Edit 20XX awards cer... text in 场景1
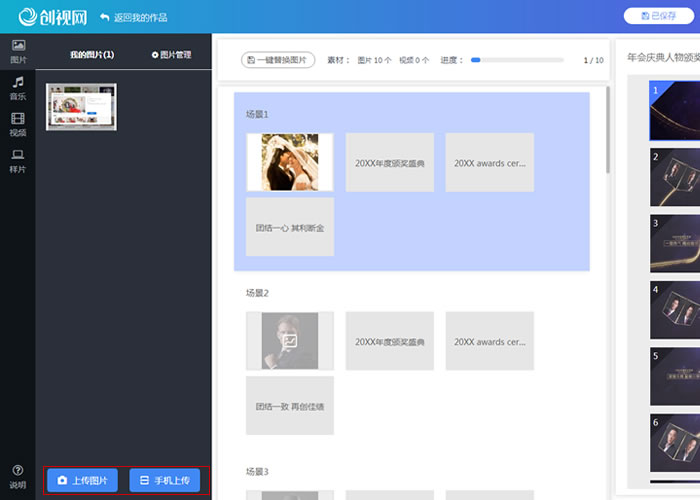This screenshot has height=500, width=700. [490, 162]
